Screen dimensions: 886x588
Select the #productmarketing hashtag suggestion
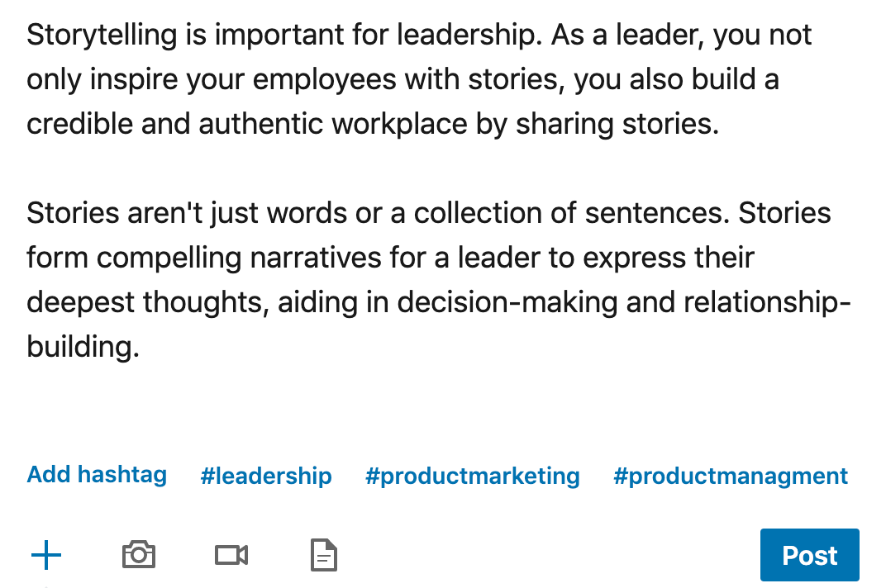pos(472,477)
